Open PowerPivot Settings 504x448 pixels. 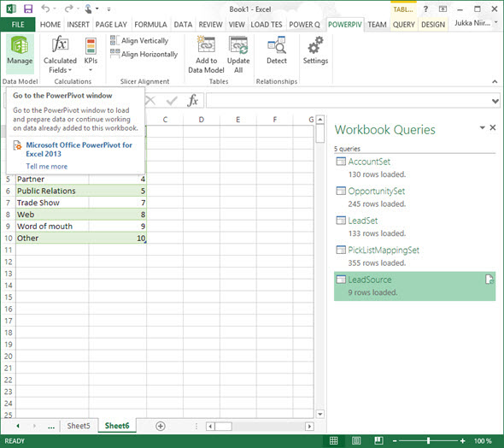point(315,50)
